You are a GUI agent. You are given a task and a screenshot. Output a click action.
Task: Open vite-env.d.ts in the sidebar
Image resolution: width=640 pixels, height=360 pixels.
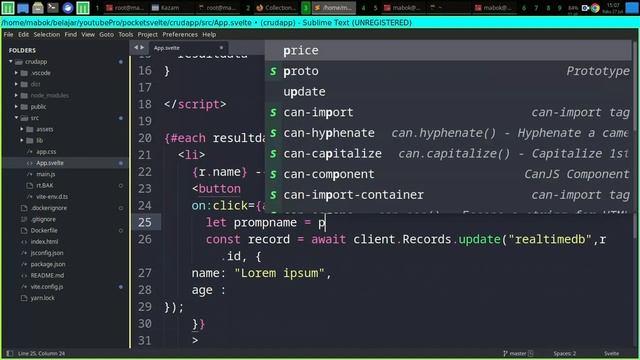click(x=52, y=197)
